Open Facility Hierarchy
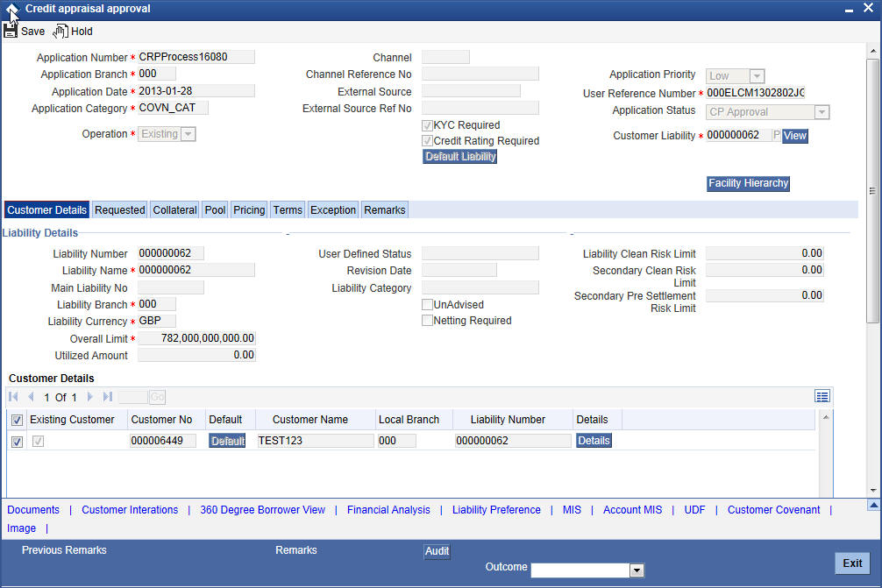 pyautogui.click(x=748, y=183)
